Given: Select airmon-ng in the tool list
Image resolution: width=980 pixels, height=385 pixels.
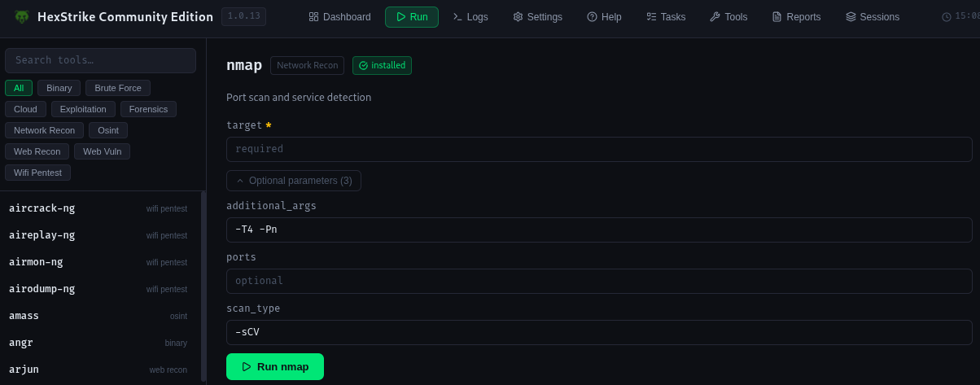Looking at the screenshot, I should 99,262.
